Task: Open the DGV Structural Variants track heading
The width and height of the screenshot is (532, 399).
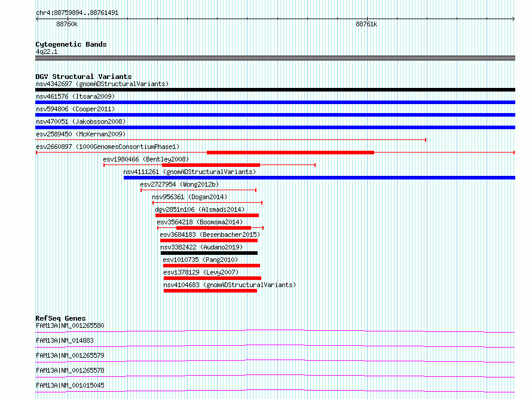Action: 84,77
